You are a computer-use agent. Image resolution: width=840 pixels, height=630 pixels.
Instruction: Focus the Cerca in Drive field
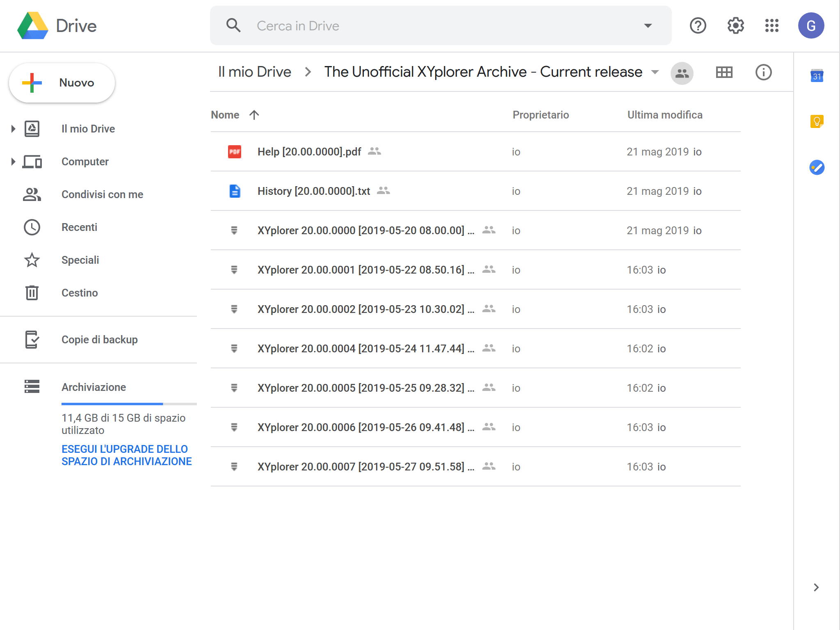441,25
